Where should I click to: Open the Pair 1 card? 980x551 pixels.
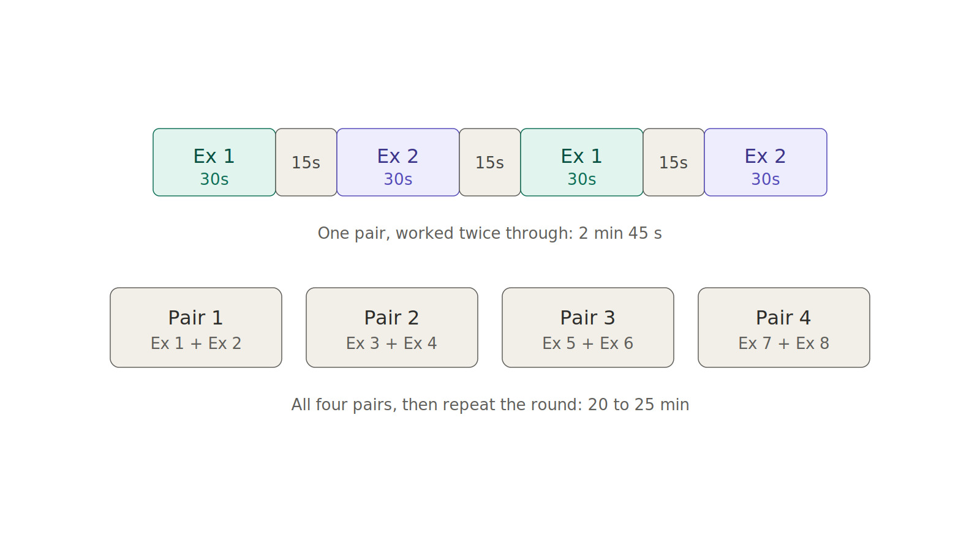[x=196, y=328]
